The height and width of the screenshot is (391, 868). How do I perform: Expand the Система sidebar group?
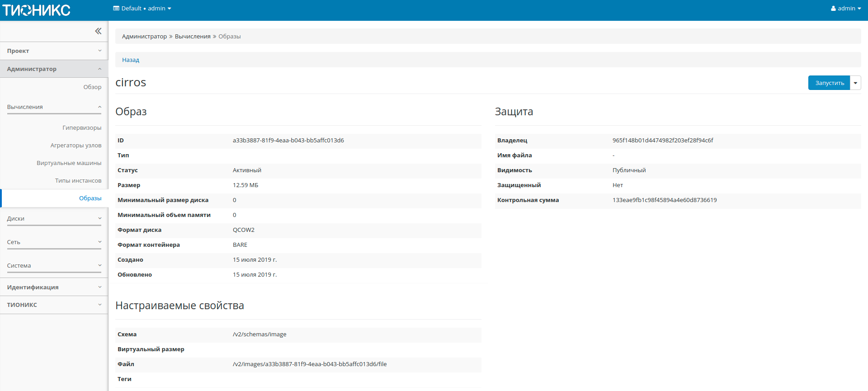[x=54, y=266]
